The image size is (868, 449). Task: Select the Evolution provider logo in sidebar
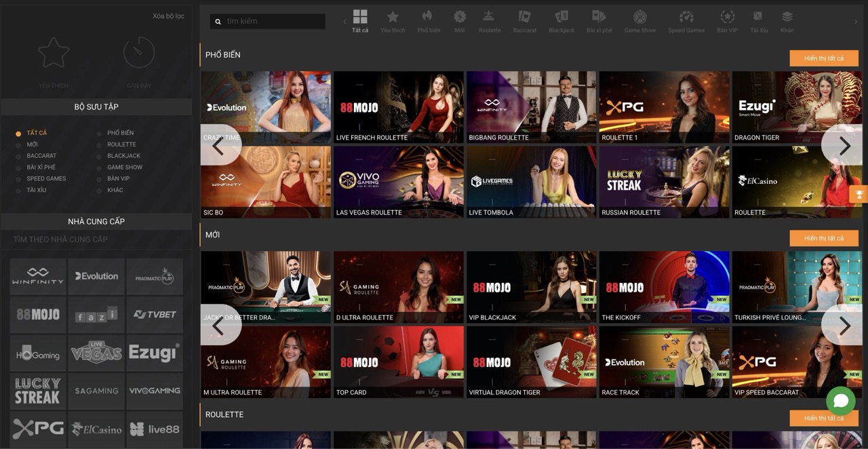[96, 276]
